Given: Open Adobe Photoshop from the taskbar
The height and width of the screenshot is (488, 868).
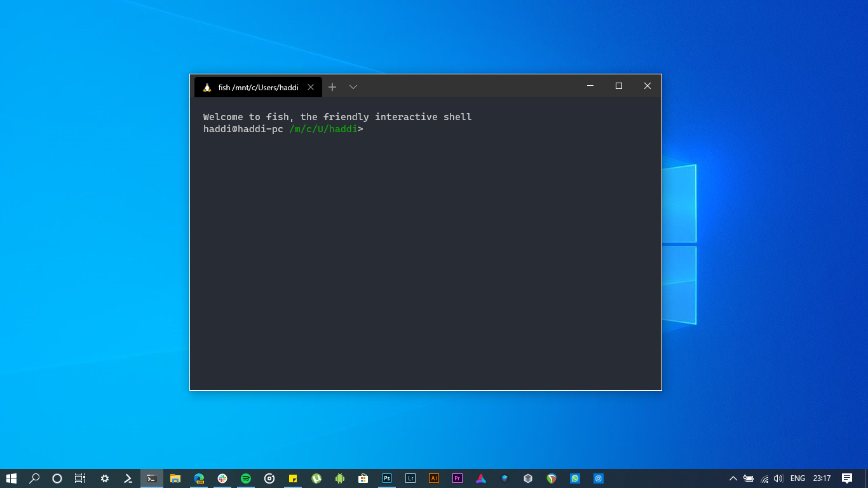Looking at the screenshot, I should (x=387, y=478).
